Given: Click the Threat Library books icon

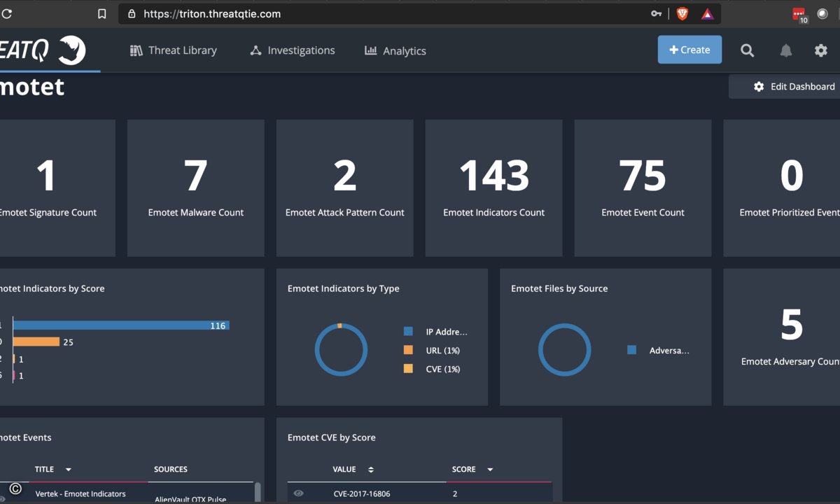Looking at the screenshot, I should 136,50.
